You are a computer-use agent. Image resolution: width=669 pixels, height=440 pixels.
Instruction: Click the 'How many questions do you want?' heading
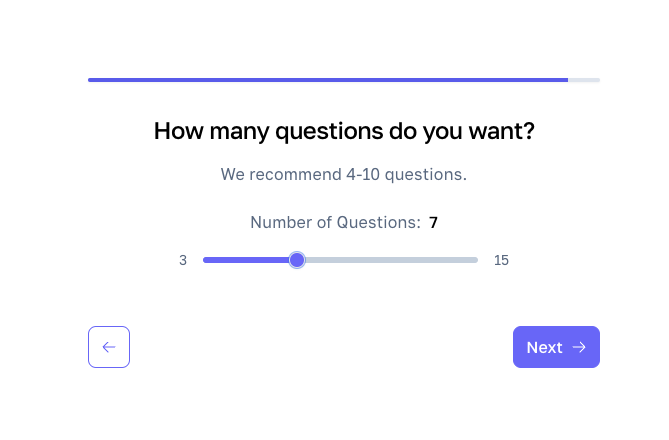tap(344, 131)
